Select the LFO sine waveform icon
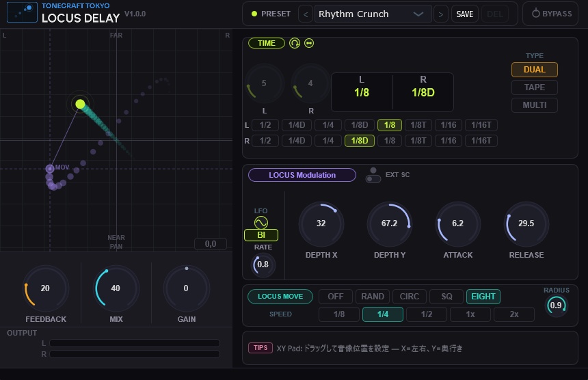588x380 pixels. 261,223
